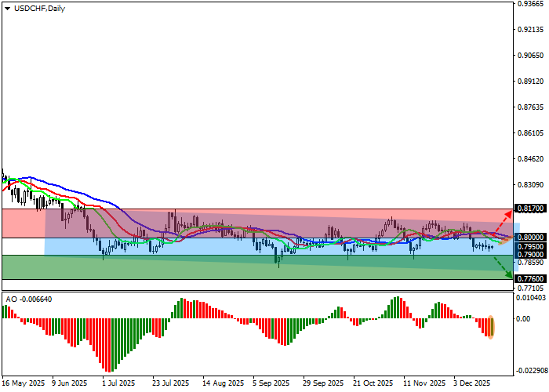
Task: Click the 3 Dec 2025 date label
Action: pyautogui.click(x=472, y=383)
